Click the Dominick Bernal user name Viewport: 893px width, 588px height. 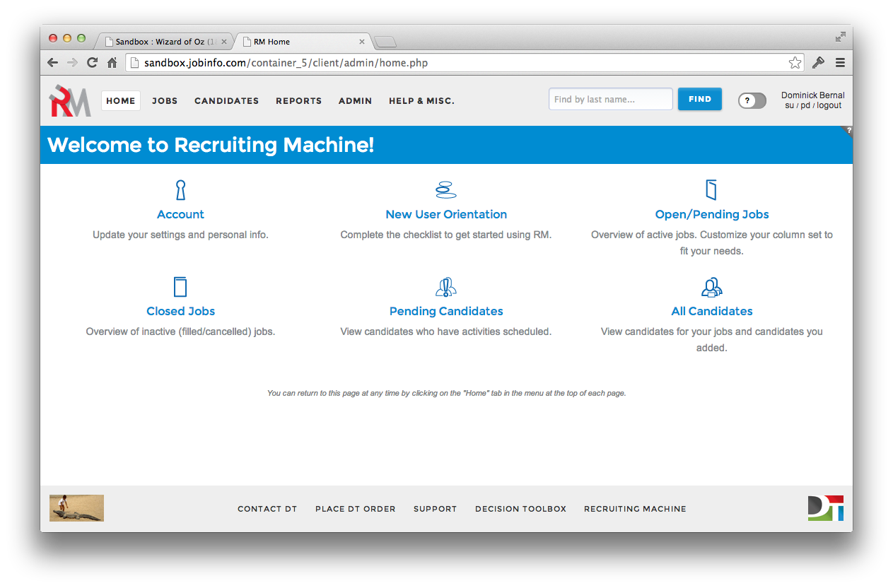813,95
